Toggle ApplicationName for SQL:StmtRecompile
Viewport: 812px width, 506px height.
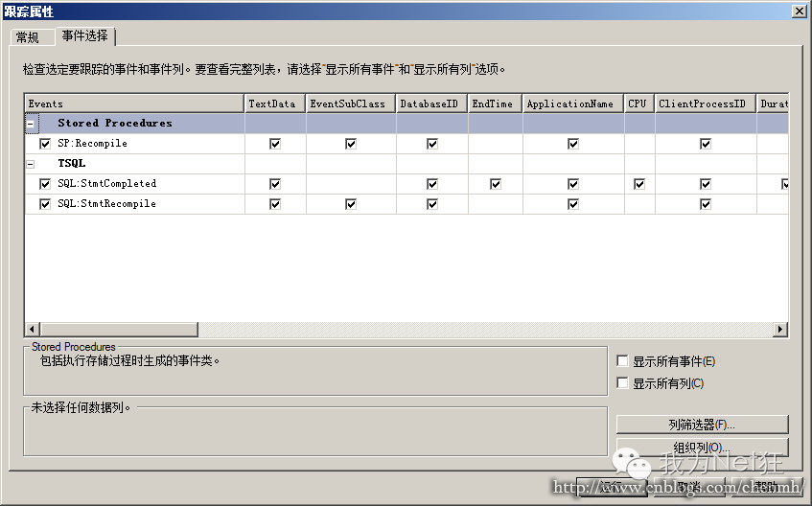[573, 204]
